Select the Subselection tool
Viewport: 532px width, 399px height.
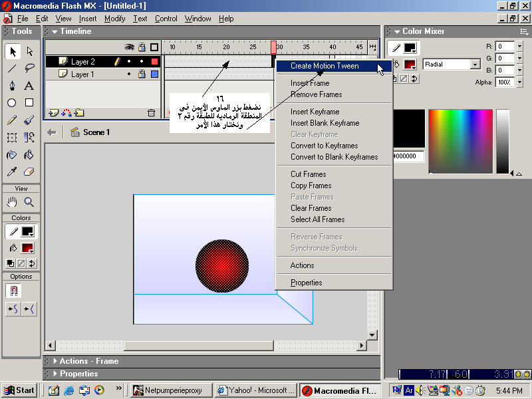(x=29, y=52)
